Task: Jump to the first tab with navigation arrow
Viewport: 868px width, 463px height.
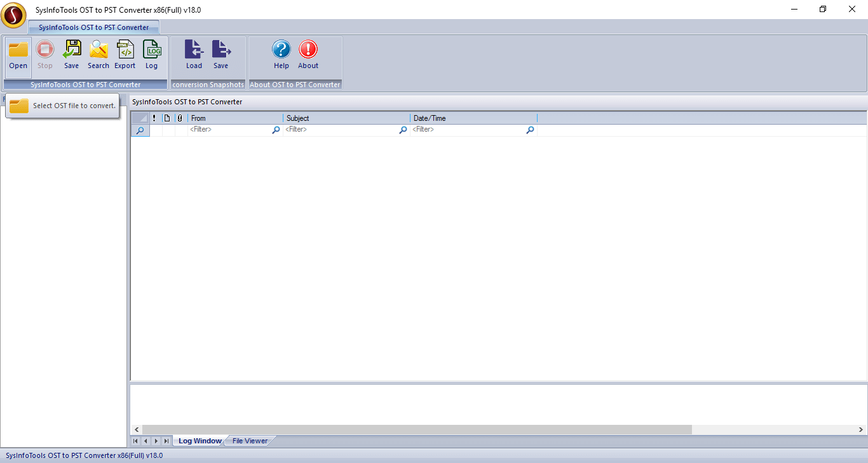Action: [135, 441]
